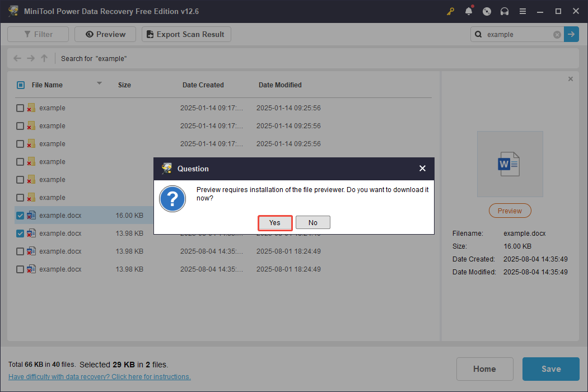This screenshot has width=588, height=392.
Task: Open support via the headphones icon
Action: (x=505, y=11)
